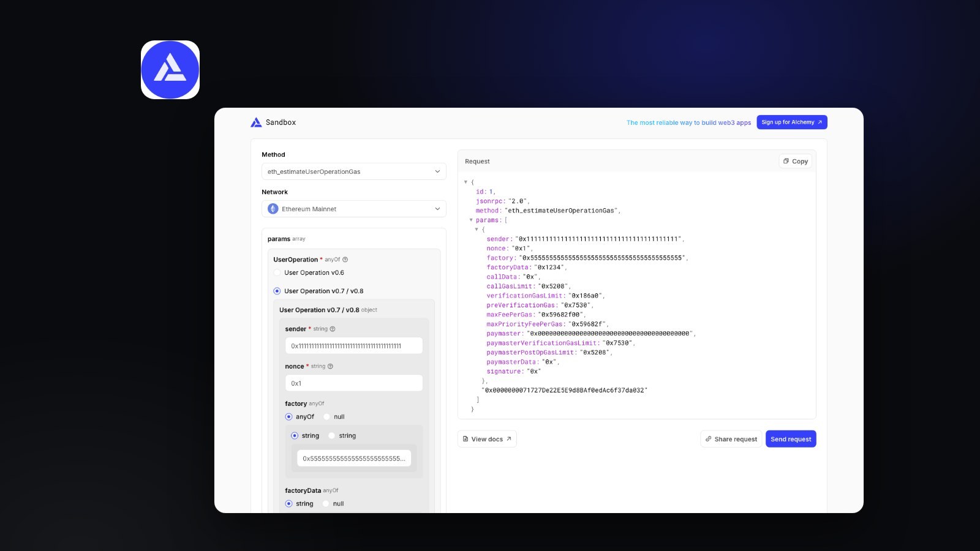Click the factoryData value "0x1234"
980x551 pixels.
click(x=549, y=268)
